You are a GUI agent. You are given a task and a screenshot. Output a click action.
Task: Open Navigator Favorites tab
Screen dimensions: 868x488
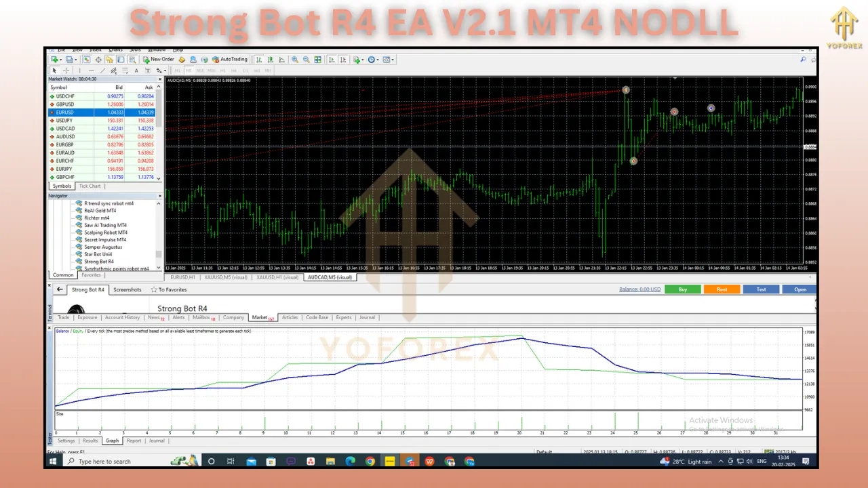coord(91,275)
